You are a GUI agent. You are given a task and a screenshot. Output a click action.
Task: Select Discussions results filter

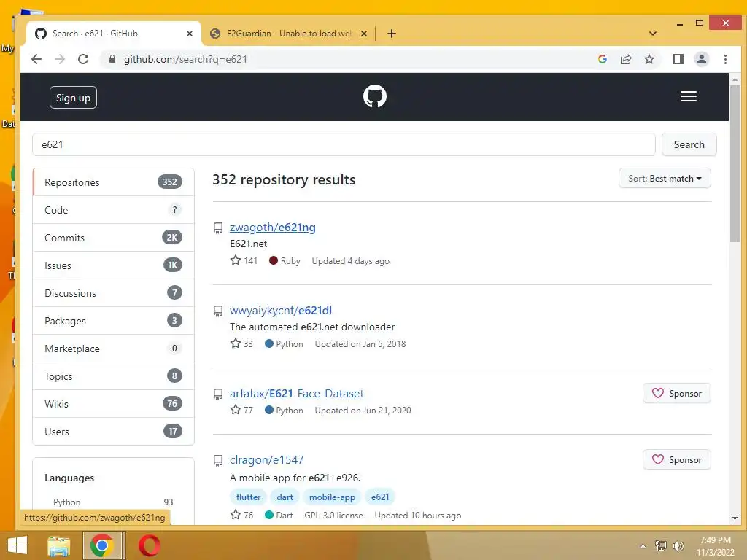pyautogui.click(x=113, y=292)
